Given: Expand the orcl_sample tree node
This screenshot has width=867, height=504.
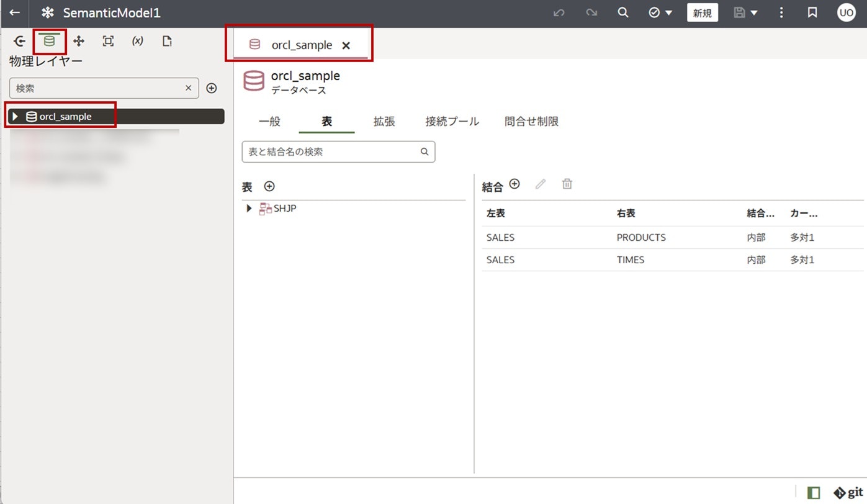Looking at the screenshot, I should click(16, 116).
